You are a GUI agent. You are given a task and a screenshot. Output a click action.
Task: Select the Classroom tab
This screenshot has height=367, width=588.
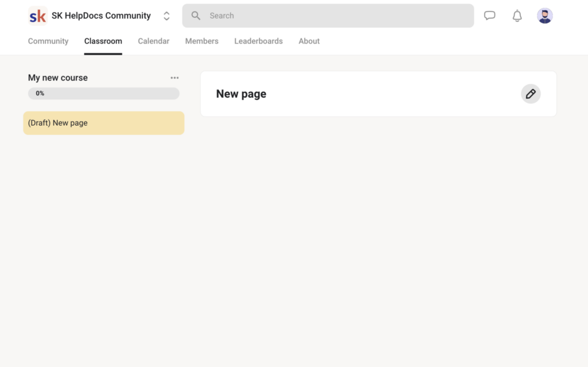point(103,41)
